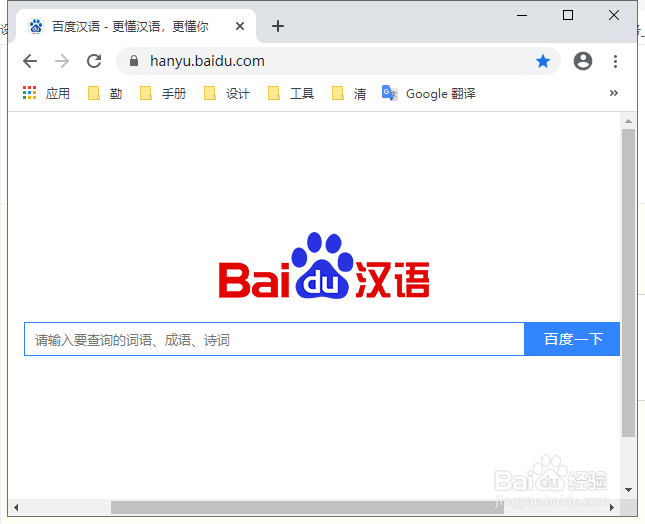Screen dimensions: 645x524
Task: Close the Chrome window
Action: [614, 16]
